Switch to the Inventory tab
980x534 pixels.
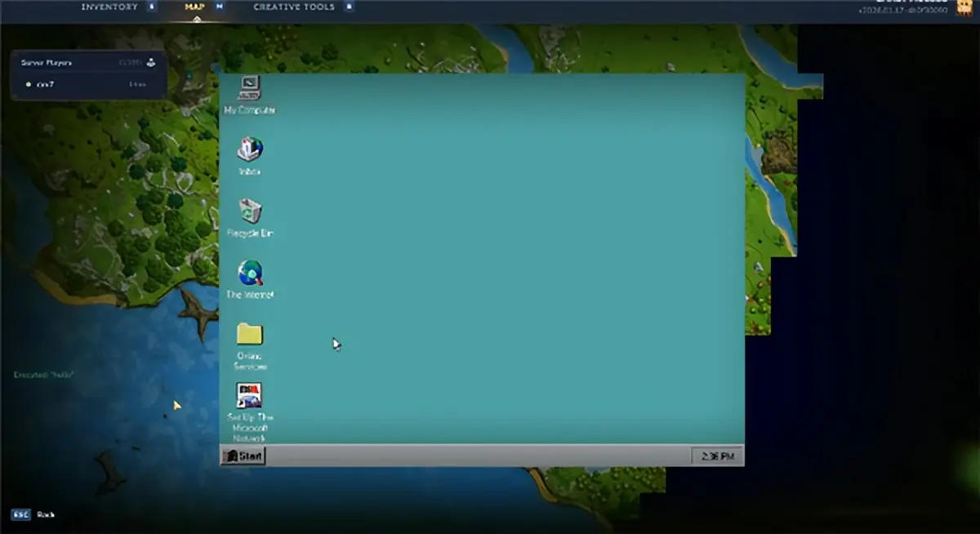(x=109, y=7)
